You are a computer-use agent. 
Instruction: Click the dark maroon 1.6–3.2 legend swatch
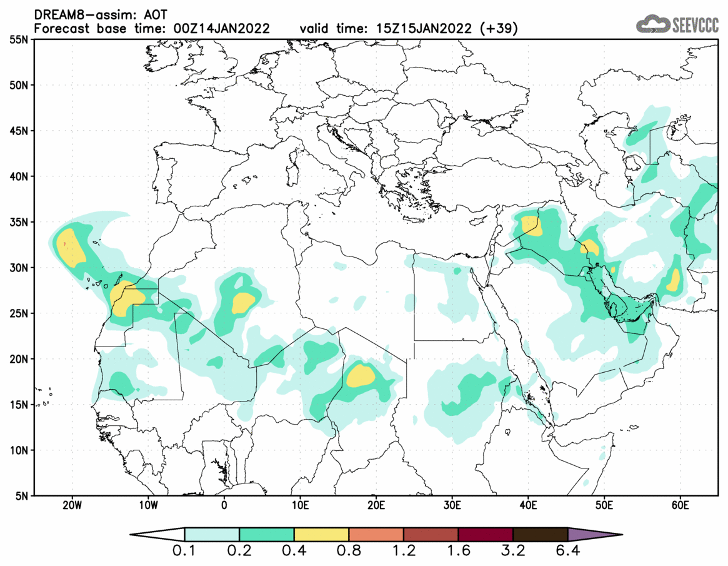pos(486,534)
